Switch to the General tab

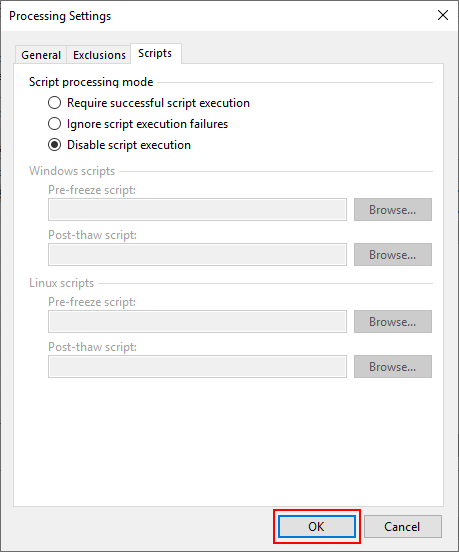point(41,55)
